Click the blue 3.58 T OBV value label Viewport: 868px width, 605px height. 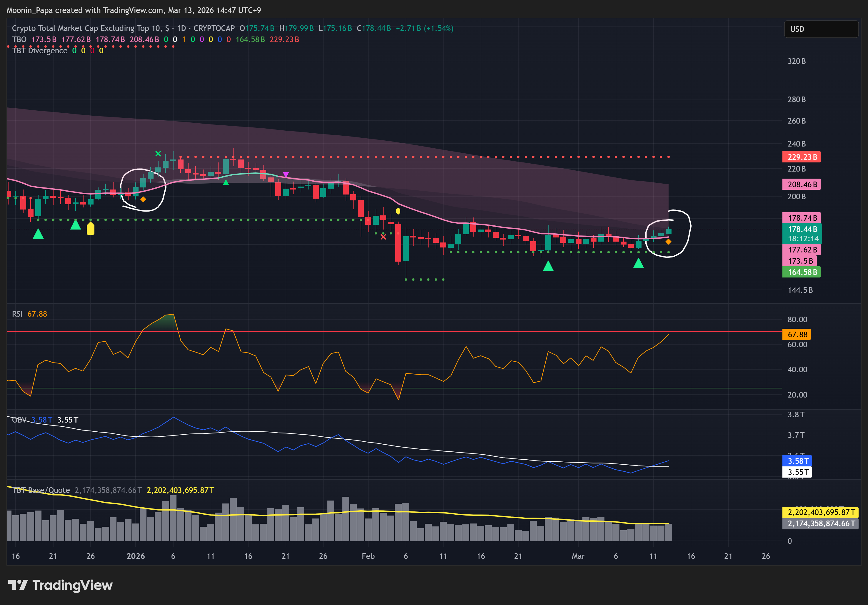pos(797,461)
